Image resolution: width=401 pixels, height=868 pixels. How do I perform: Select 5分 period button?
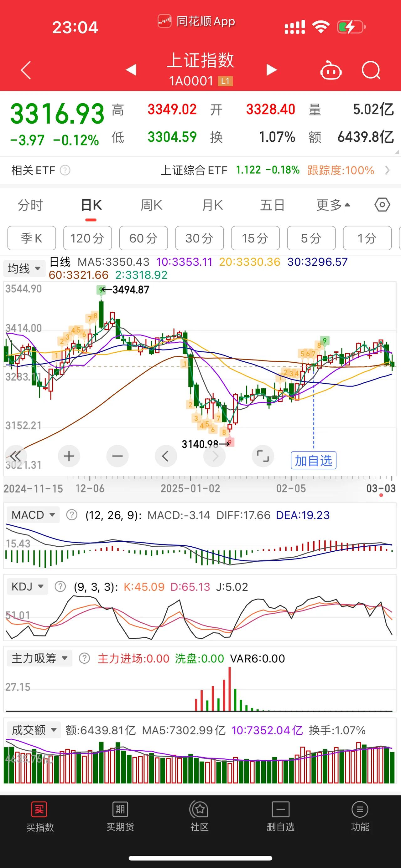[311, 238]
